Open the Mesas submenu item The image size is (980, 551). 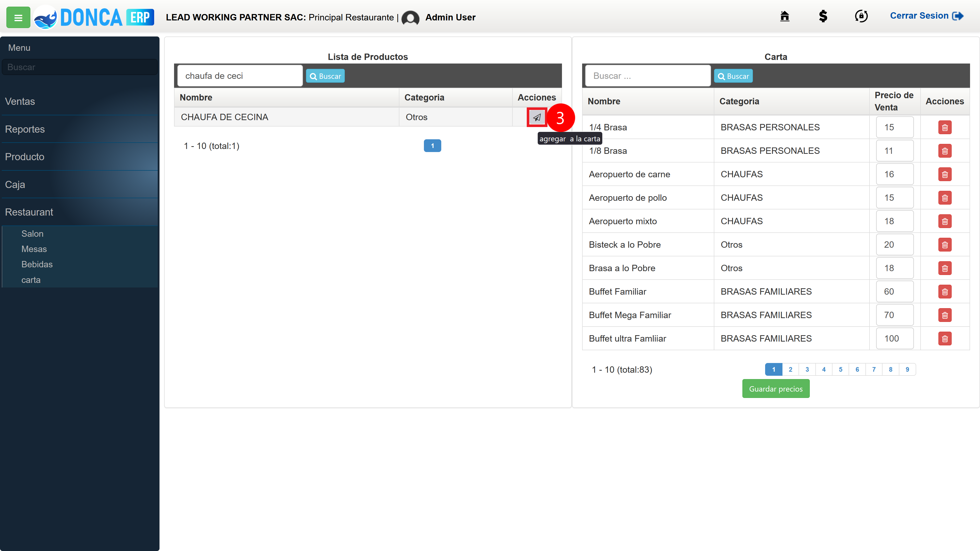point(34,249)
